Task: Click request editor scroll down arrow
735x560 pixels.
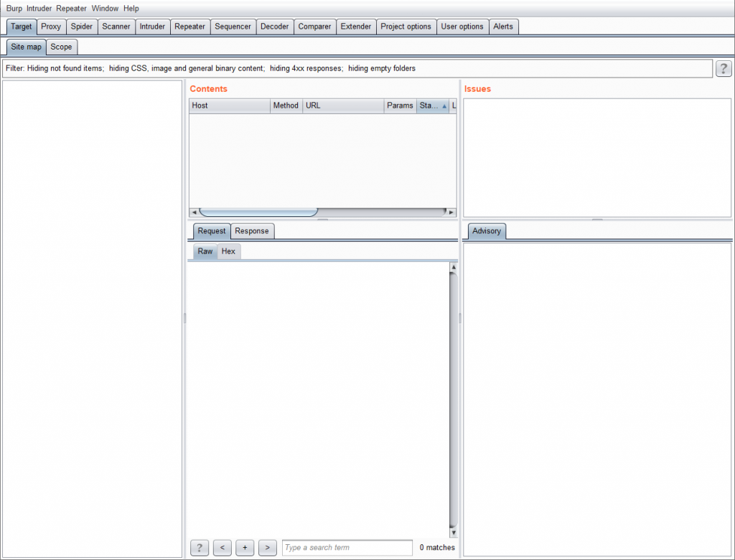Action: (454, 533)
